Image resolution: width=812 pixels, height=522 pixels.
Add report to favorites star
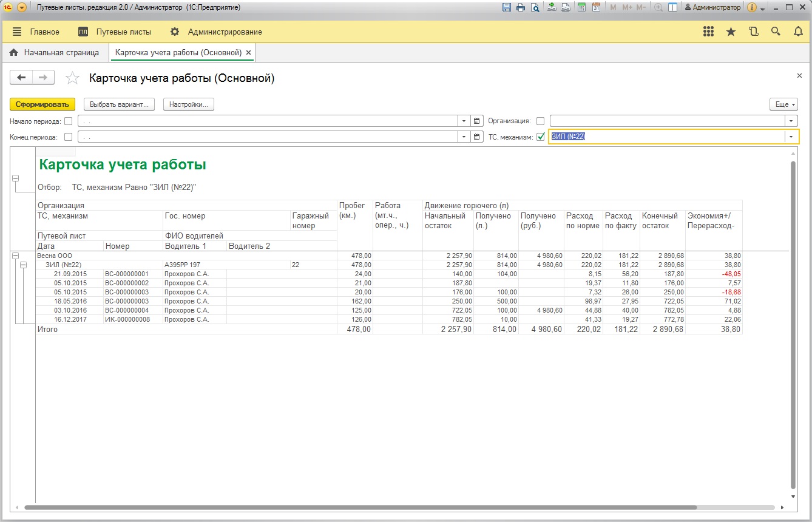point(72,78)
